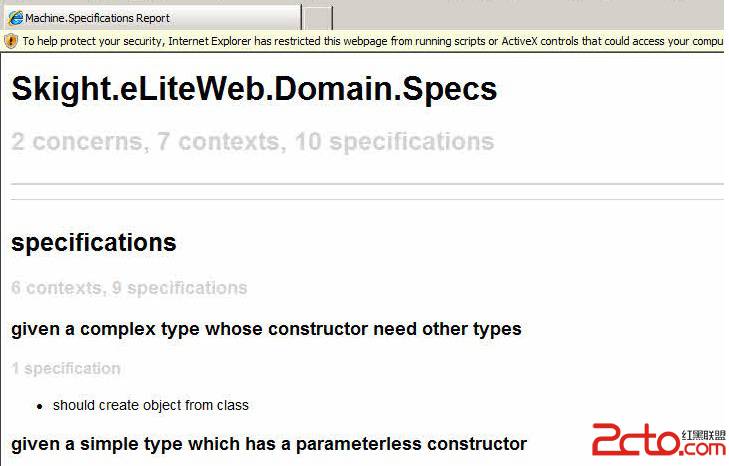Click 10 specifications in the summary line
This screenshot has width=729, height=466.
click(x=394, y=141)
